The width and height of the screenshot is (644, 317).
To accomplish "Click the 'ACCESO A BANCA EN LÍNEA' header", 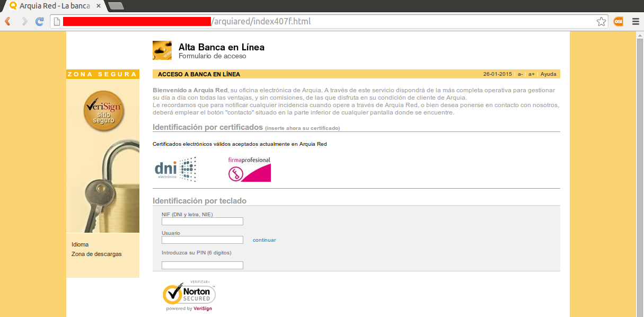I will coord(199,74).
